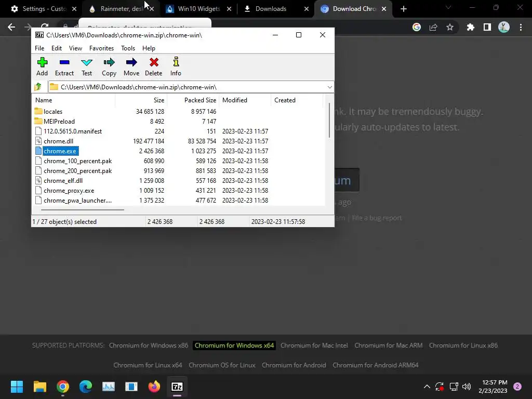Go up one folder level icon

pos(38,87)
